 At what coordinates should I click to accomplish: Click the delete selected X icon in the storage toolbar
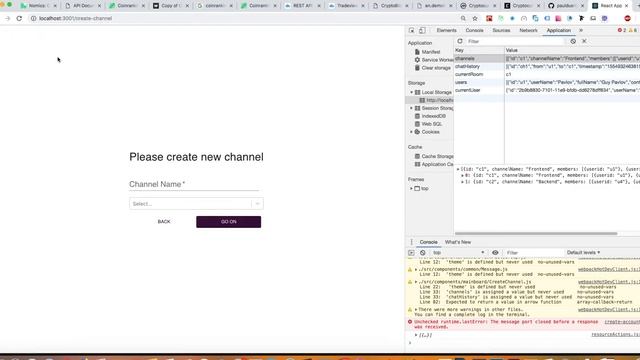584,41
